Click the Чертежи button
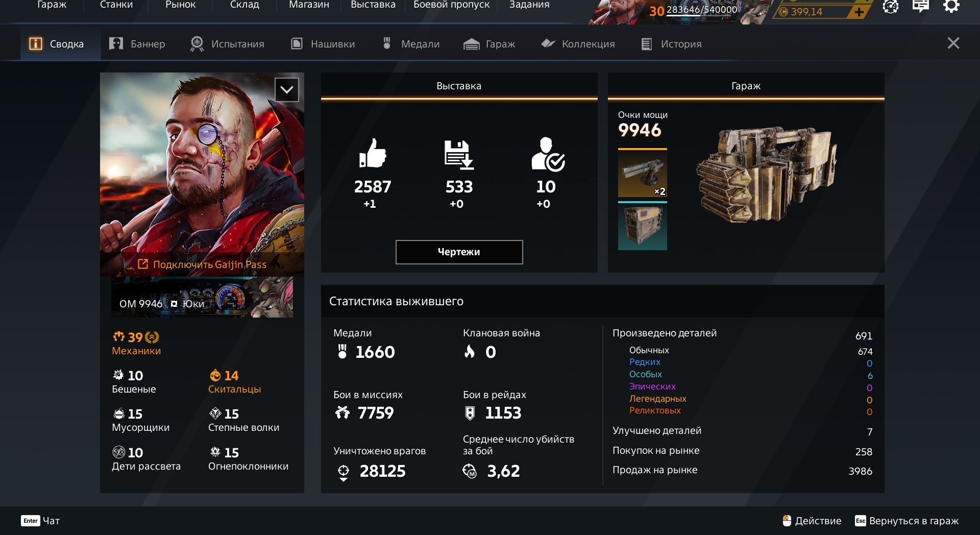This screenshot has height=535, width=980. pos(459,252)
